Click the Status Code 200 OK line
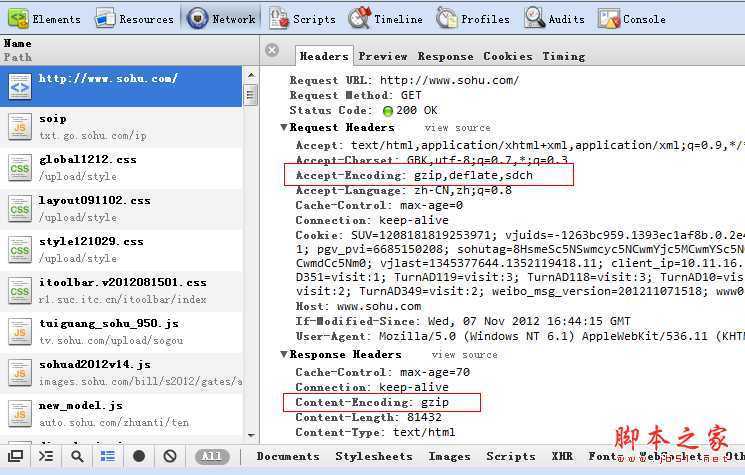 click(x=363, y=110)
